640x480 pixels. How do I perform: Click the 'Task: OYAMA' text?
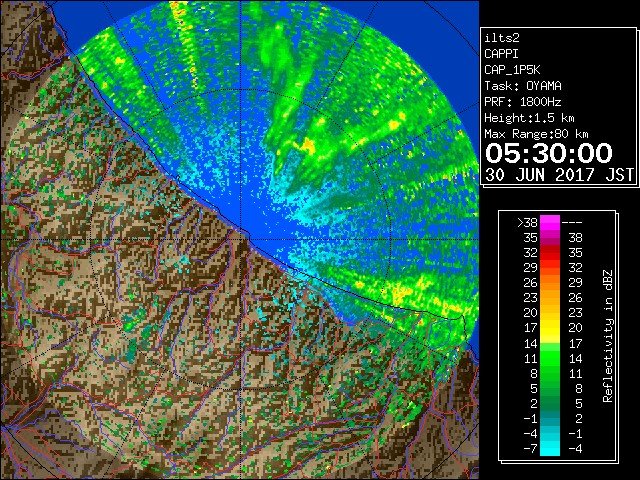click(523, 86)
